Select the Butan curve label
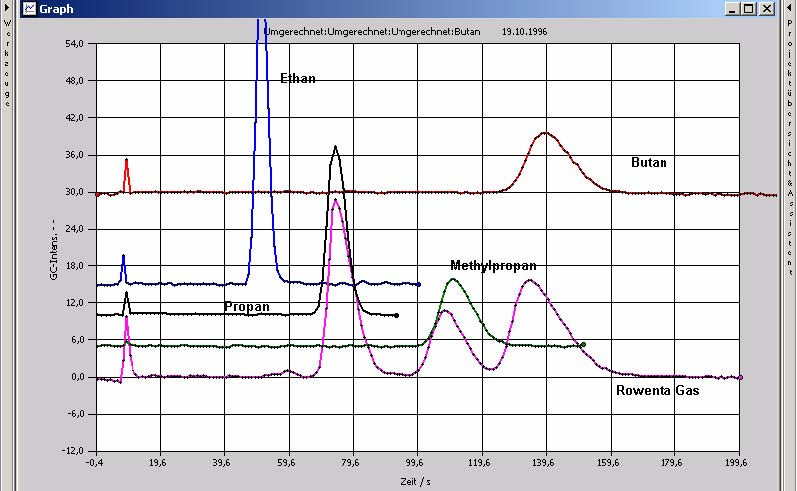797x491 pixels. (648, 162)
